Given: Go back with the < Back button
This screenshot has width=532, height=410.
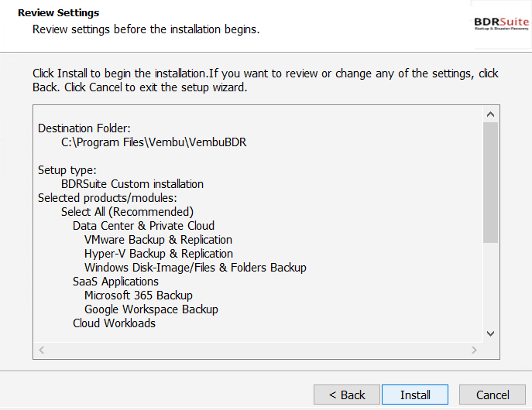Looking at the screenshot, I should (x=347, y=395).
